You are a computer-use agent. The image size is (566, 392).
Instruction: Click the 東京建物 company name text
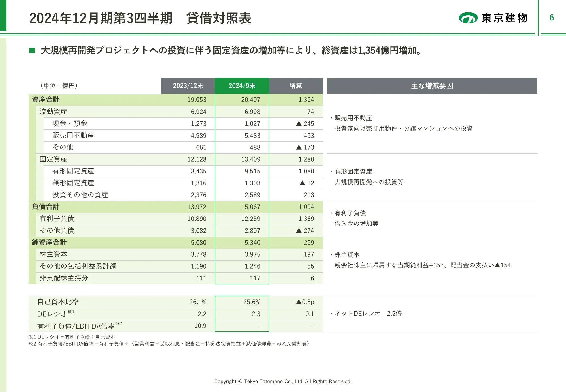(505, 18)
